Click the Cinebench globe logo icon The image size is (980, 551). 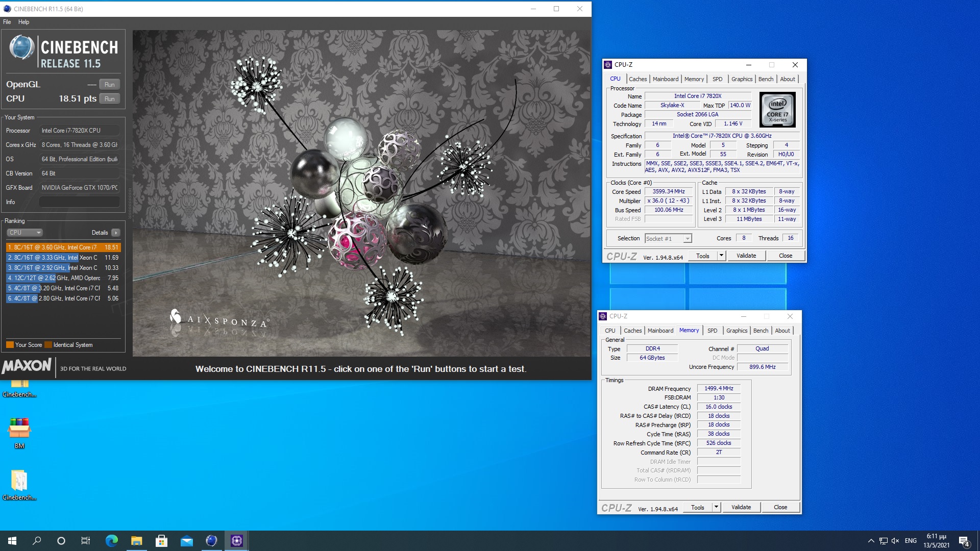22,47
